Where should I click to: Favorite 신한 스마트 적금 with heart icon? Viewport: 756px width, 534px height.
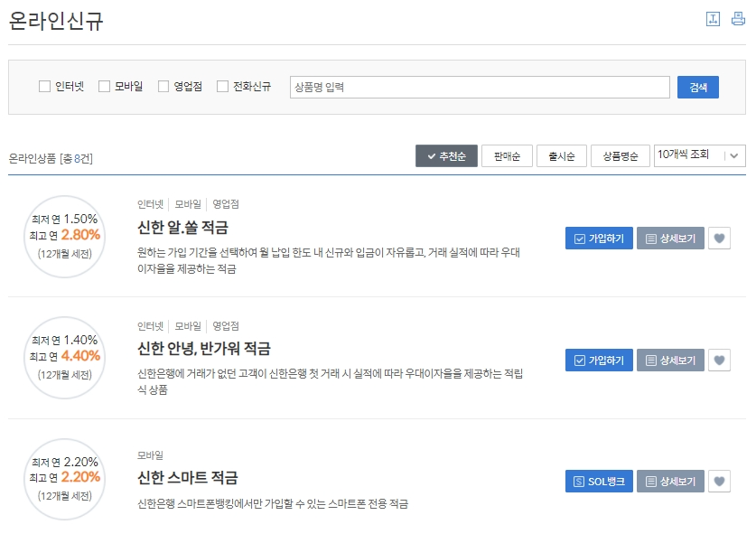point(719,482)
